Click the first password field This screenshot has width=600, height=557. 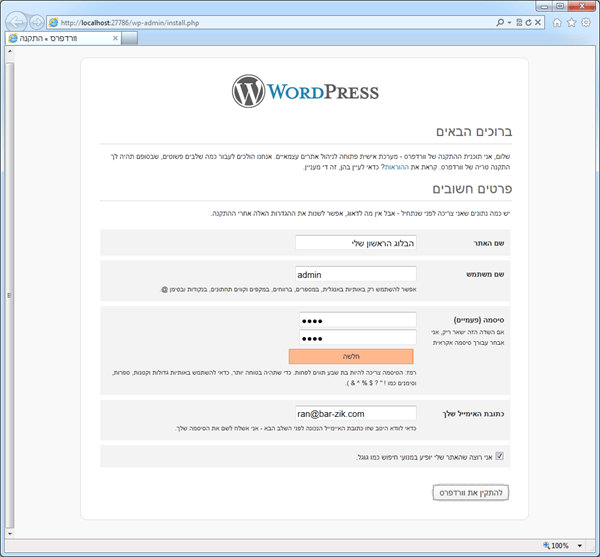[357, 320]
